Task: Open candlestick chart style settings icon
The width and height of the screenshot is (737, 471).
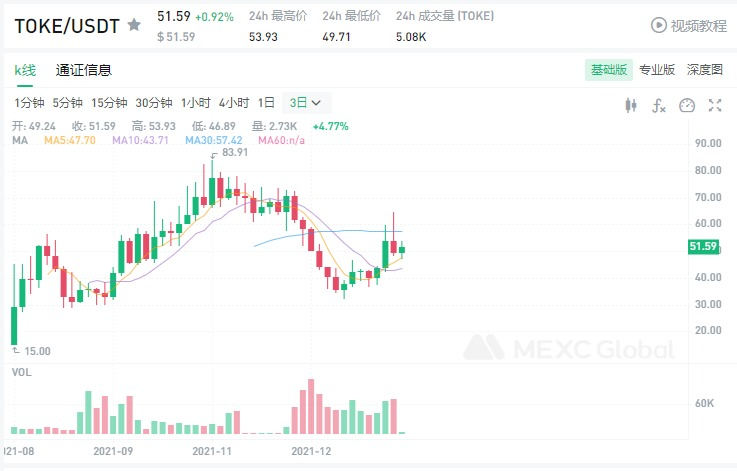Action: click(x=630, y=105)
